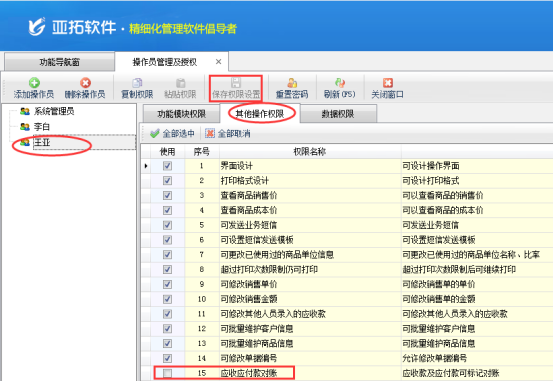Select operator 李白 in the tree
Viewport: 554px width, 382px height.
point(42,127)
